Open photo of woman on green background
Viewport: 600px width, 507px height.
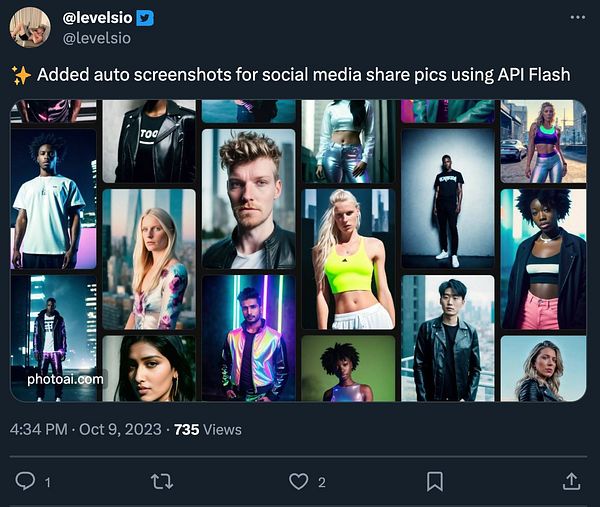pos(348,368)
